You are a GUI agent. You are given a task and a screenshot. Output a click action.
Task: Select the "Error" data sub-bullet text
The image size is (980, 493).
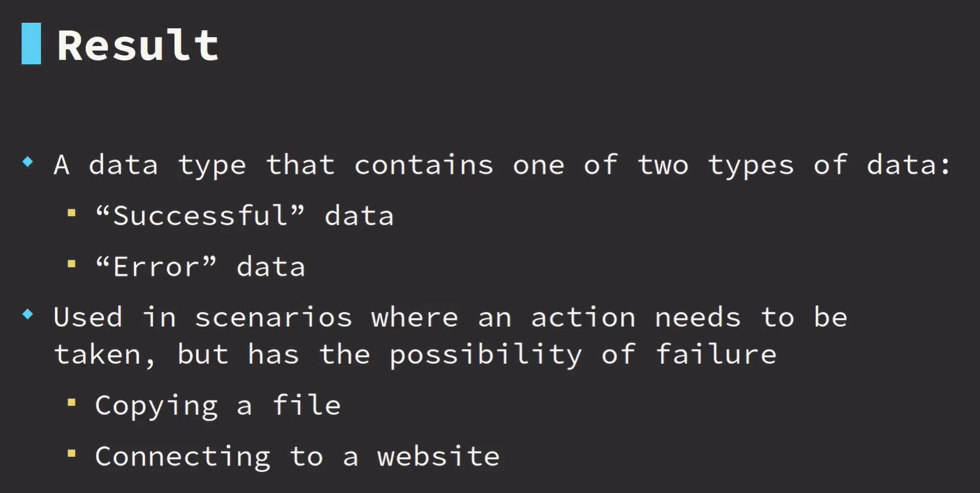click(200, 267)
